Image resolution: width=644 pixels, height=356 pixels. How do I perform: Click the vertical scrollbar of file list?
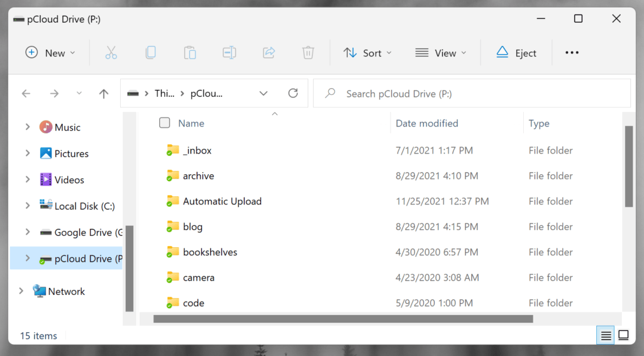[629, 166]
